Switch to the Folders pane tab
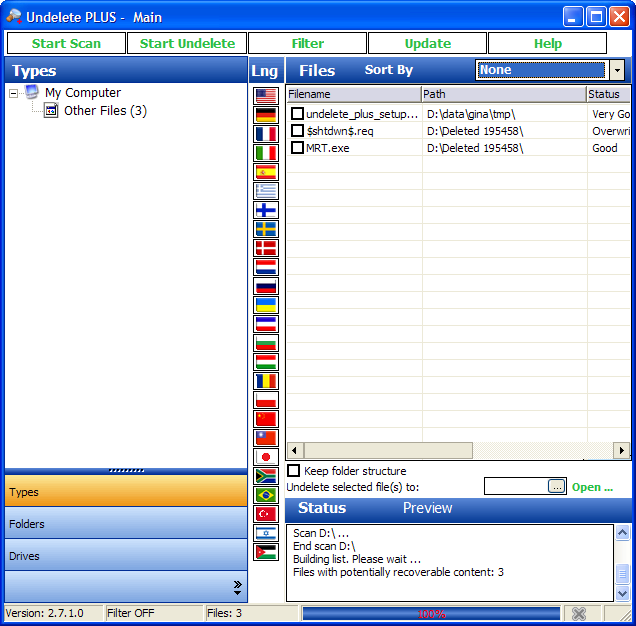This screenshot has height=626, width=636. click(x=126, y=523)
